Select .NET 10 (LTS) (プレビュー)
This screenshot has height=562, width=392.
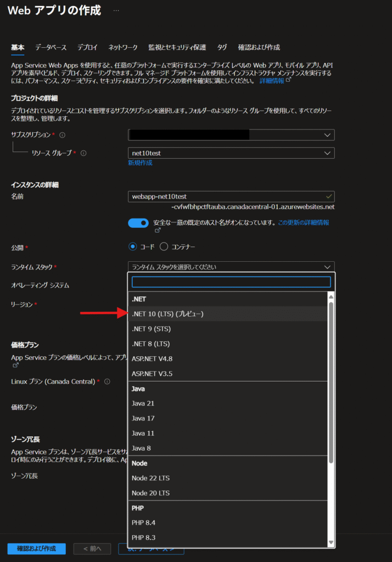click(x=228, y=314)
